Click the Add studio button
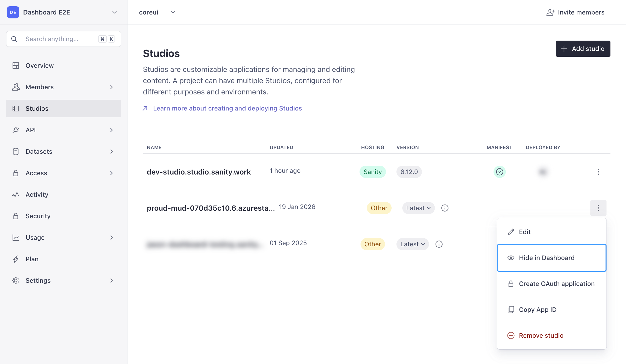Image resolution: width=626 pixels, height=364 pixels. (583, 49)
